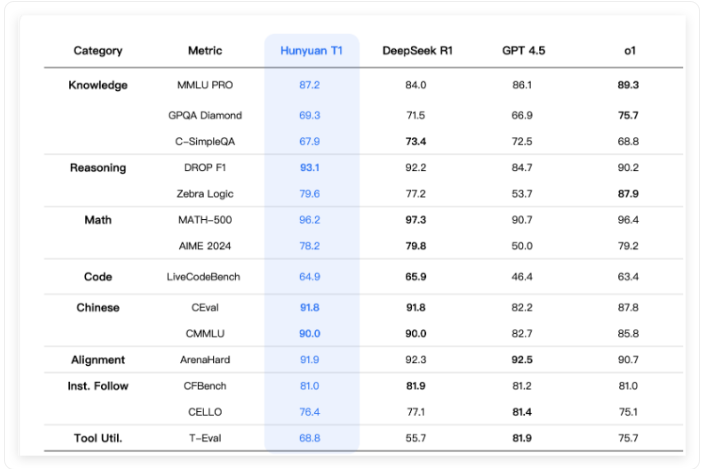This screenshot has width=702, height=469.
Task: Select the Reasoning category label
Action: pos(98,168)
